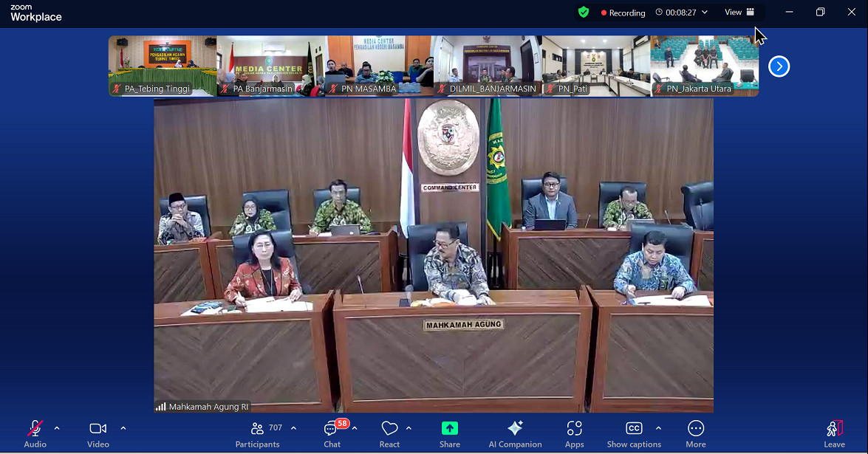
Task: Open AI Companion
Action: point(515,434)
